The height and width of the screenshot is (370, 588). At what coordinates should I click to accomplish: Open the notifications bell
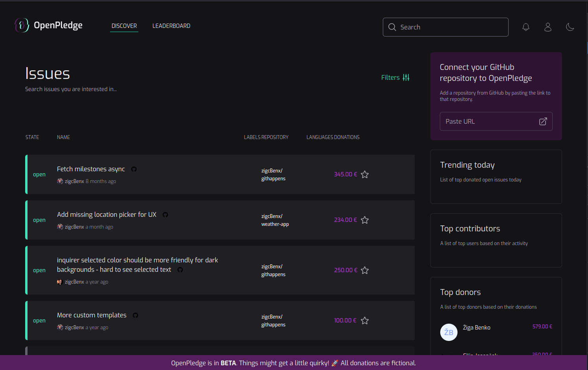pyautogui.click(x=526, y=27)
